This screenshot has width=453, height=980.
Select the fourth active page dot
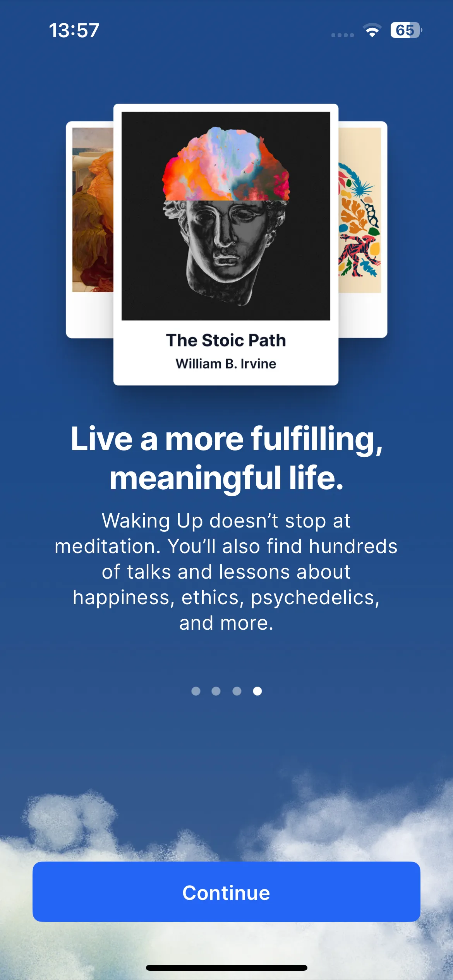(x=257, y=691)
